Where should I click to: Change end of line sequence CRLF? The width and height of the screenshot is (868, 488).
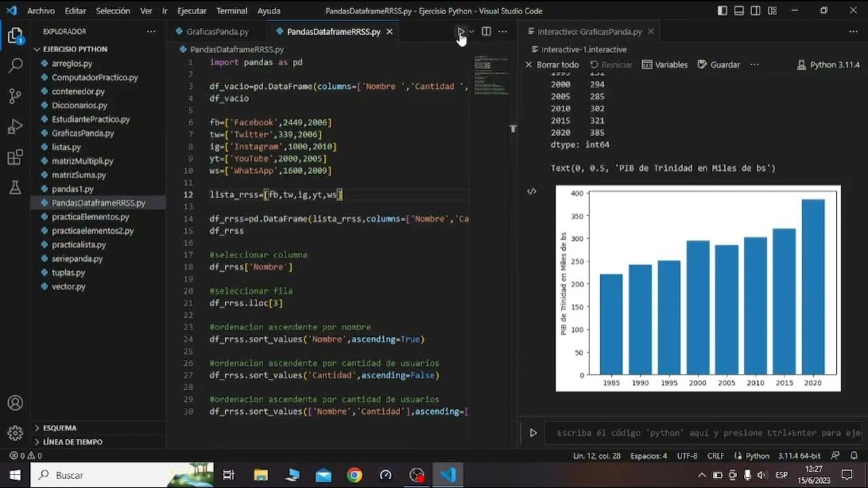pos(715,456)
